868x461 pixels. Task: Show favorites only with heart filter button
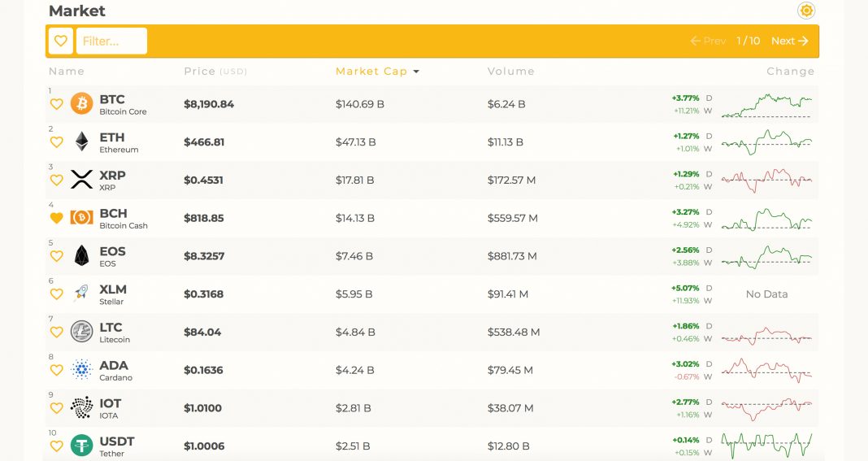[x=61, y=41]
